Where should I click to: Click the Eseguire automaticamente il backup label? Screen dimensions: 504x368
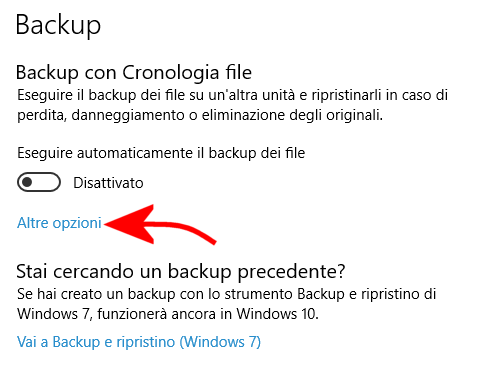pos(161,154)
